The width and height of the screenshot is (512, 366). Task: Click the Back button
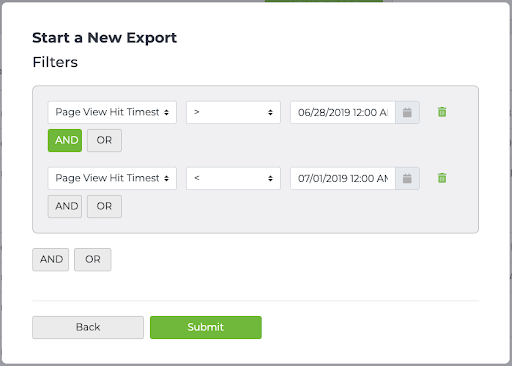point(88,327)
